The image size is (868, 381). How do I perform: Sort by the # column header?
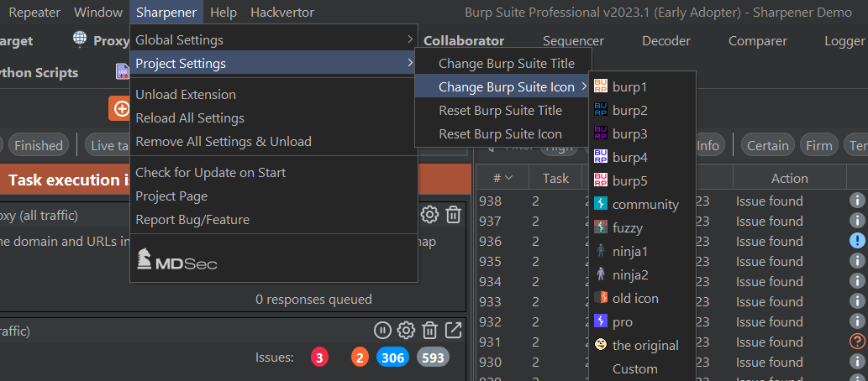pos(502,178)
